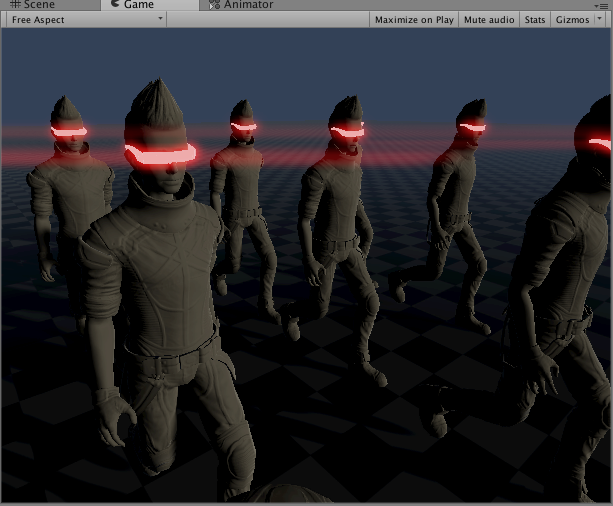Click the Scene tab grid icon
Viewport: 613px width, 506px height.
(x=15, y=4)
